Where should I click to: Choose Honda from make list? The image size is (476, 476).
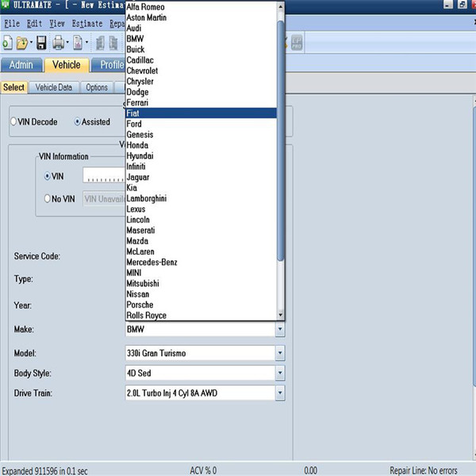tap(201, 145)
